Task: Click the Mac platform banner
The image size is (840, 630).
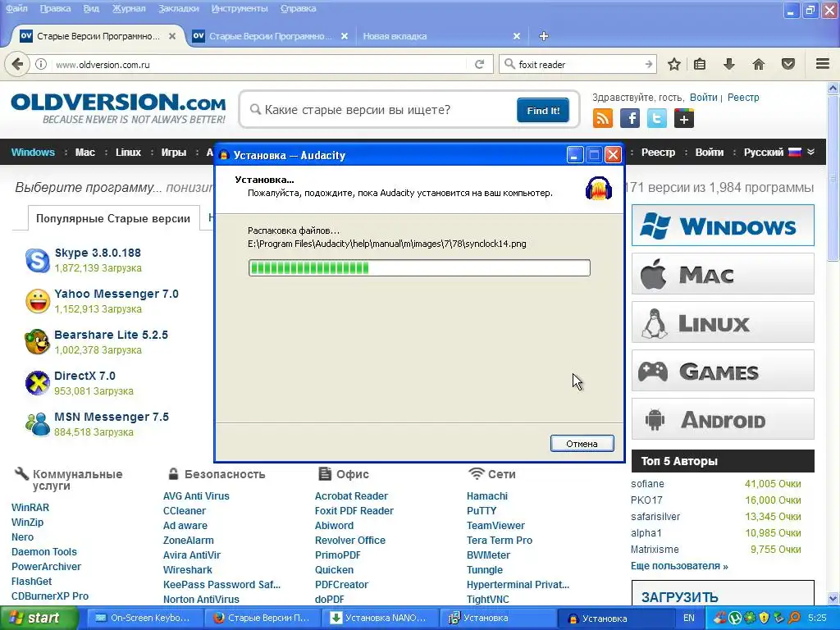Action: [723, 274]
